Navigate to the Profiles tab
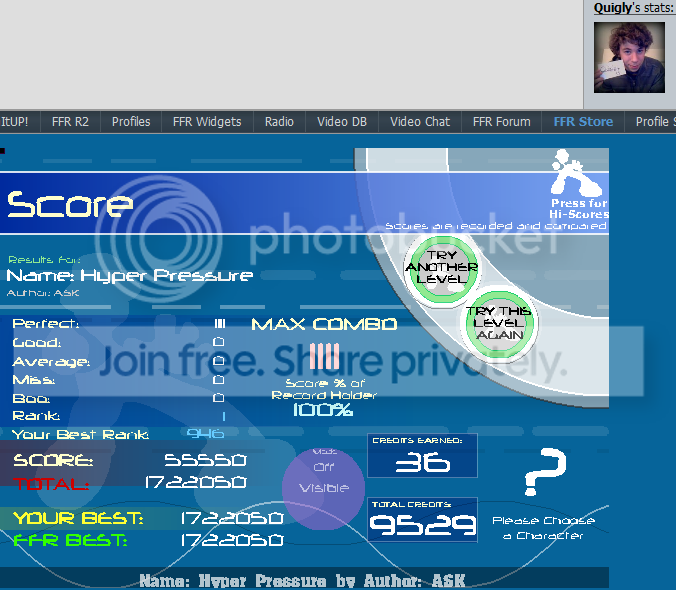The height and width of the screenshot is (590, 676). click(x=131, y=122)
